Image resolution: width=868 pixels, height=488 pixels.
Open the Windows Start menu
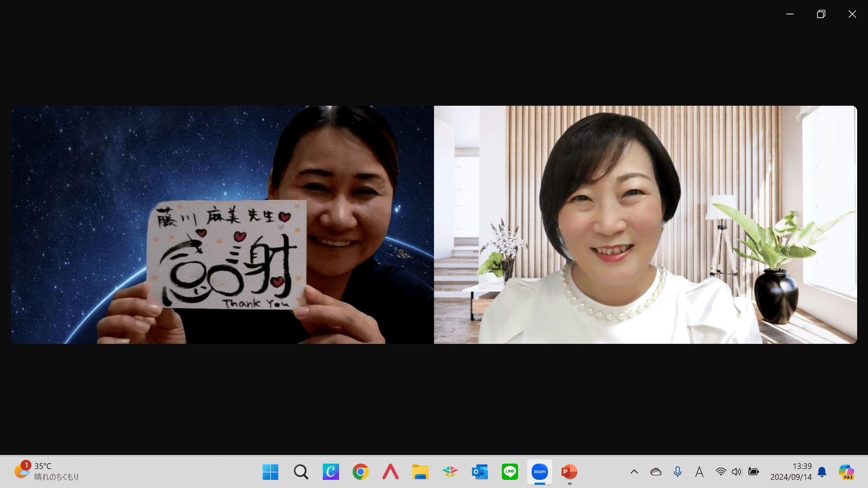click(x=270, y=472)
